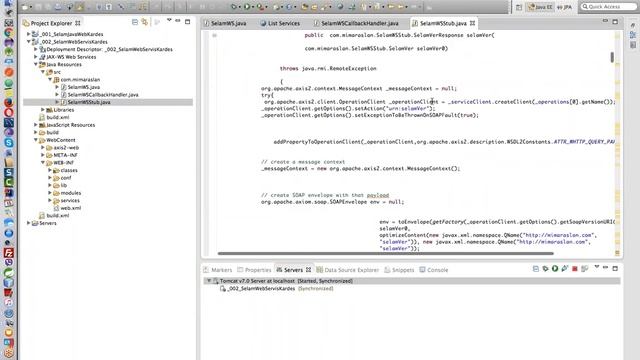
Task: Collapse the Tomcat v7.0 Server entry
Action: point(209,281)
